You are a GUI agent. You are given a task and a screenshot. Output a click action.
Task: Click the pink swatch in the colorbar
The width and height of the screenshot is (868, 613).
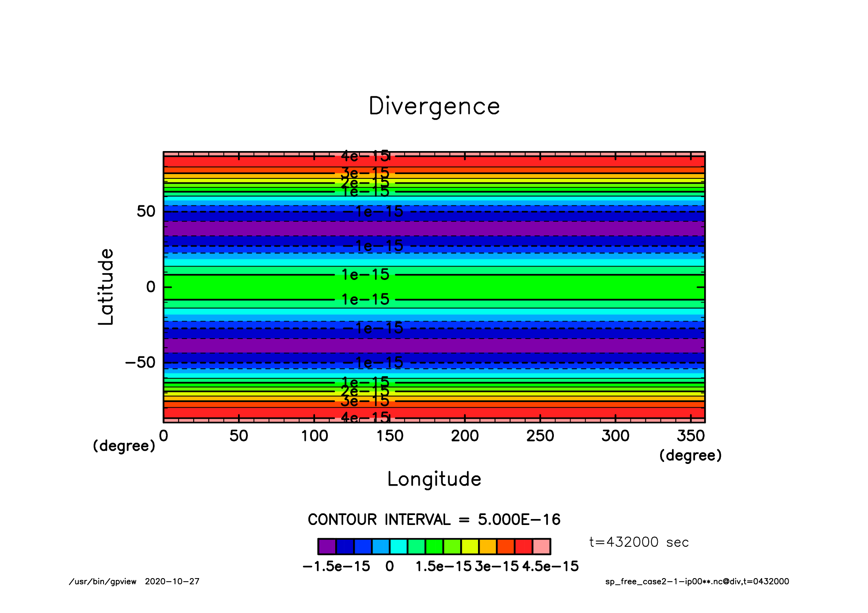coord(542,546)
